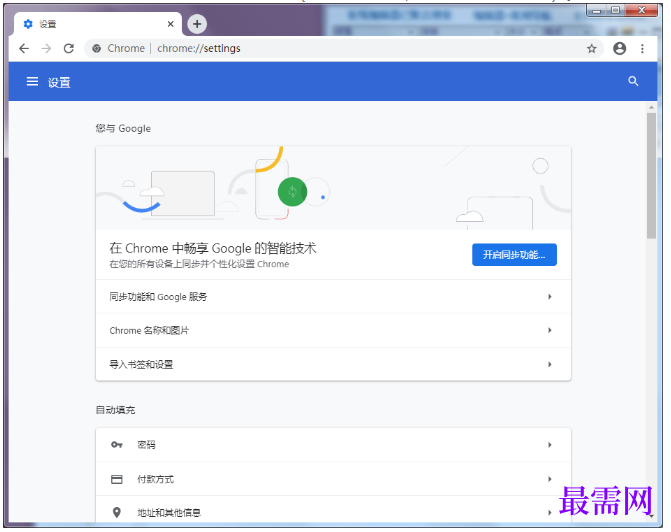The image size is (671, 532).
Task: Open 同步功能和 Google 服务 entry
Action: click(x=333, y=297)
